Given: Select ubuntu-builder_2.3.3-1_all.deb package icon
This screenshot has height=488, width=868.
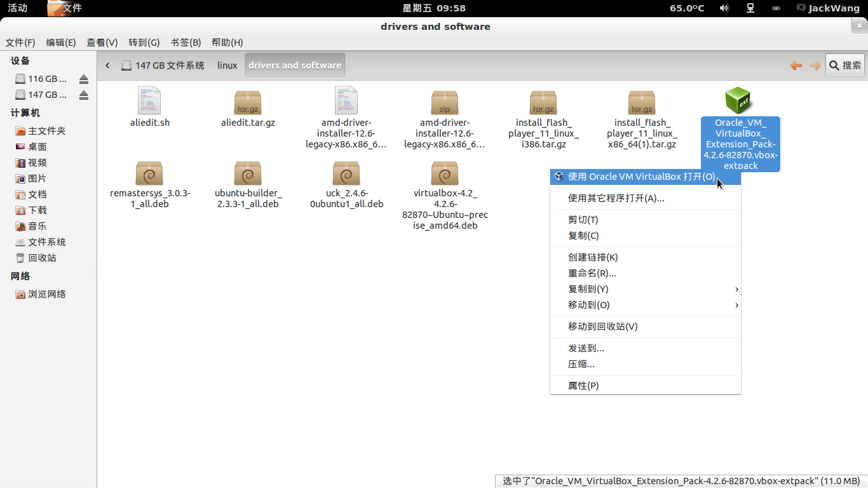Looking at the screenshot, I should (x=248, y=173).
